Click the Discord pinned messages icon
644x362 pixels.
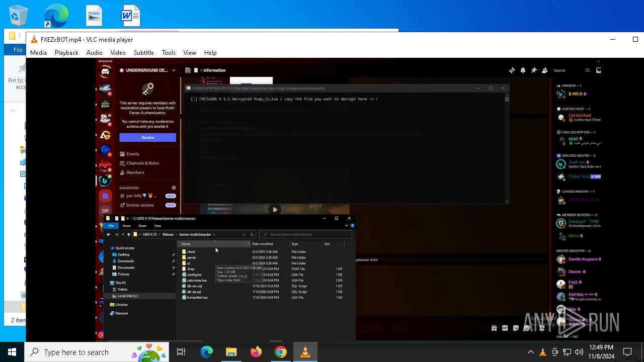(534, 70)
